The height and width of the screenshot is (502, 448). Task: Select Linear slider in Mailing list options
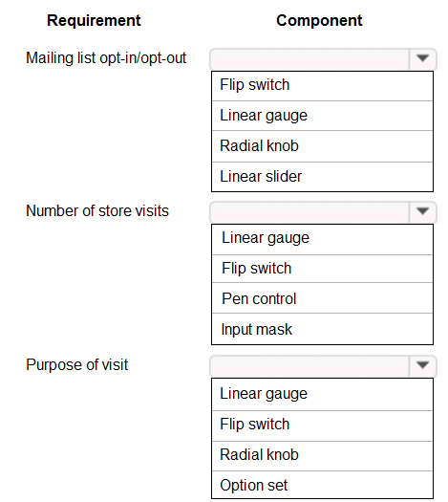pyautogui.click(x=322, y=177)
